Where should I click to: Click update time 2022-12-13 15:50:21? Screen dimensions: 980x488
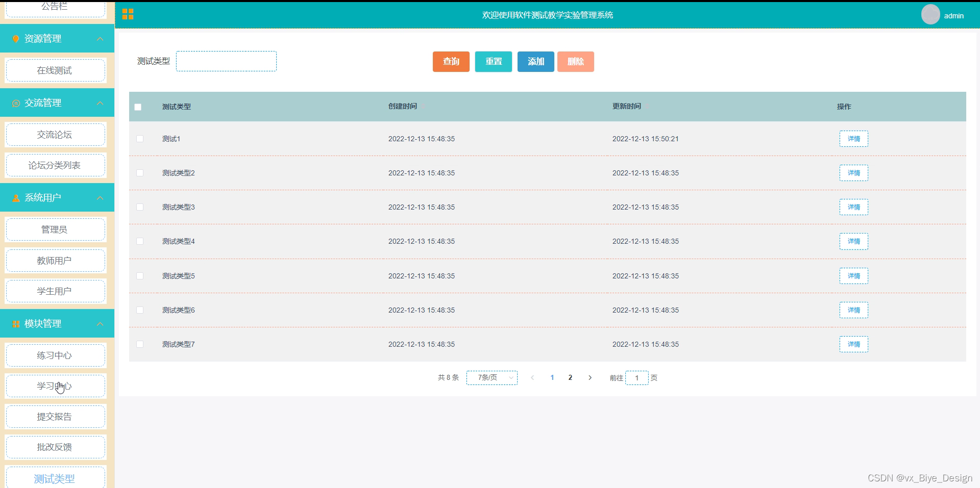pos(645,139)
